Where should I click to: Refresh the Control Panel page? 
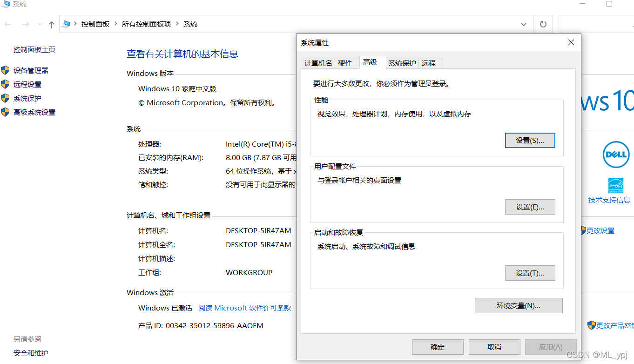point(543,24)
